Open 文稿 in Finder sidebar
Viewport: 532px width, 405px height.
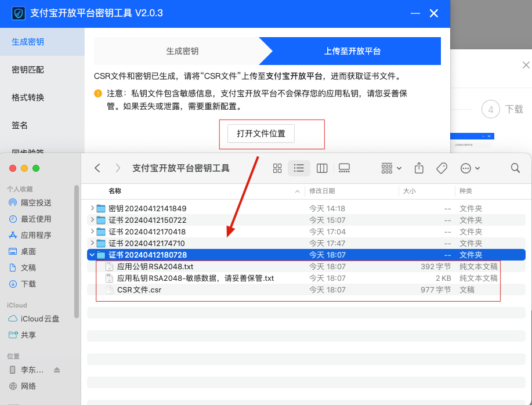point(23,268)
